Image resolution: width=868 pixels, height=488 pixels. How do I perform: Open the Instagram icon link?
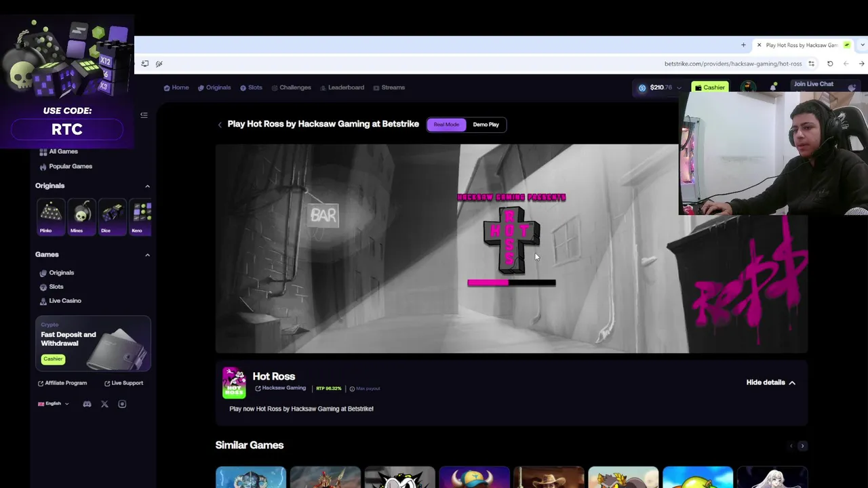coord(122,404)
